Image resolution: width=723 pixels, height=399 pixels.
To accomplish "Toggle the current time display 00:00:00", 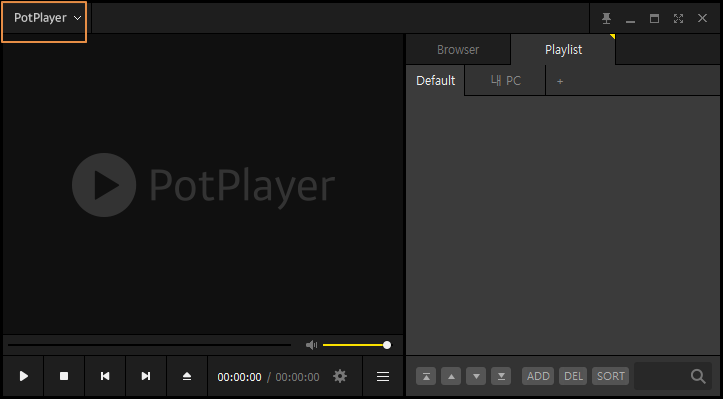I will pos(239,377).
